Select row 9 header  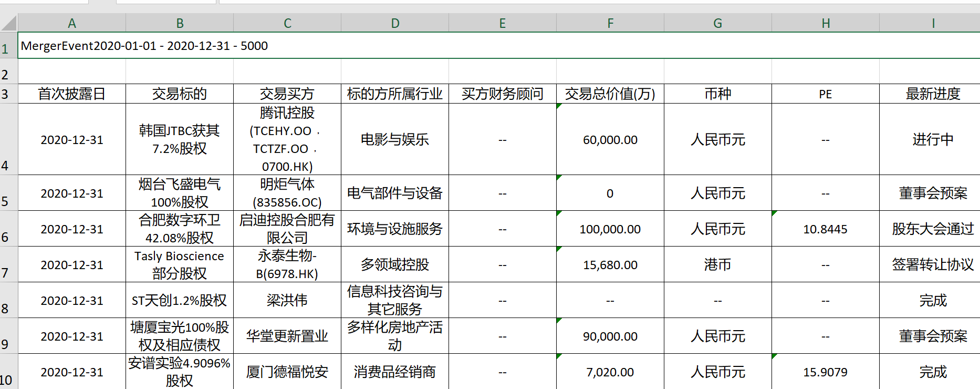coord(9,336)
